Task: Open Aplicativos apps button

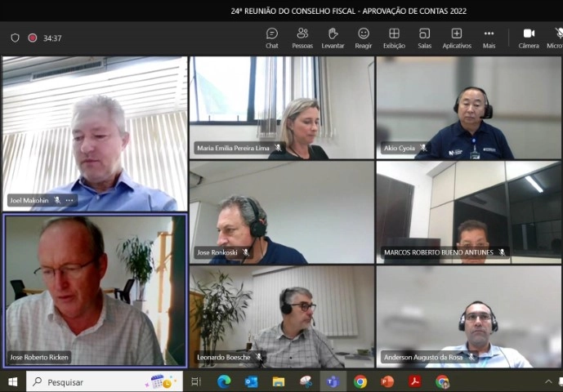Action: [457, 38]
